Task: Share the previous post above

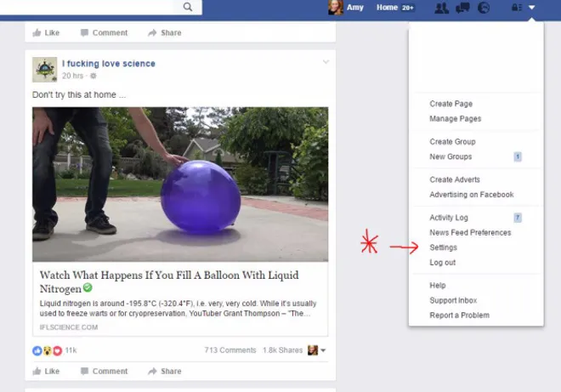Action: pos(165,33)
